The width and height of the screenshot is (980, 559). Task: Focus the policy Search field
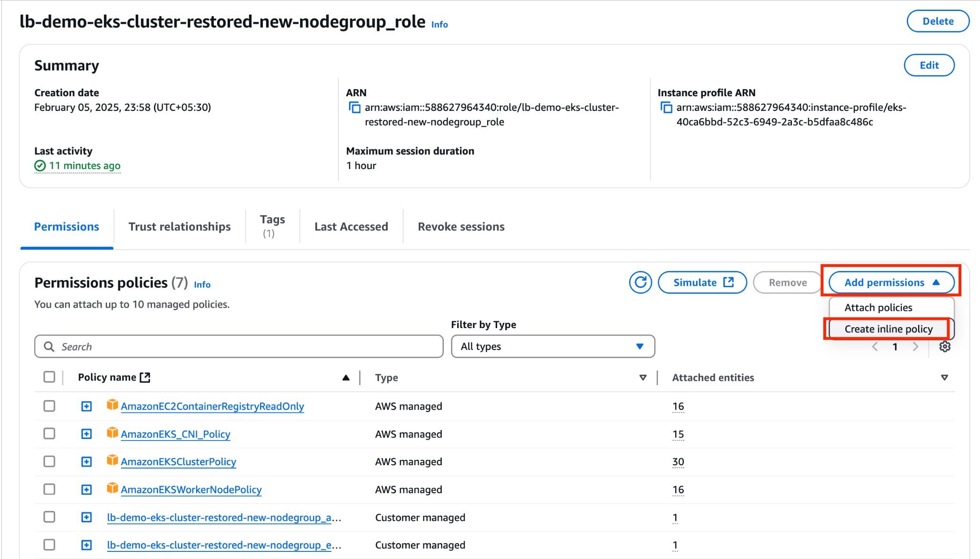(239, 347)
